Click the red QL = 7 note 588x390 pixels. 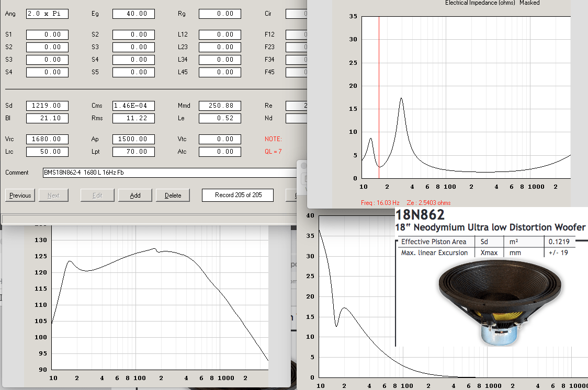click(273, 152)
